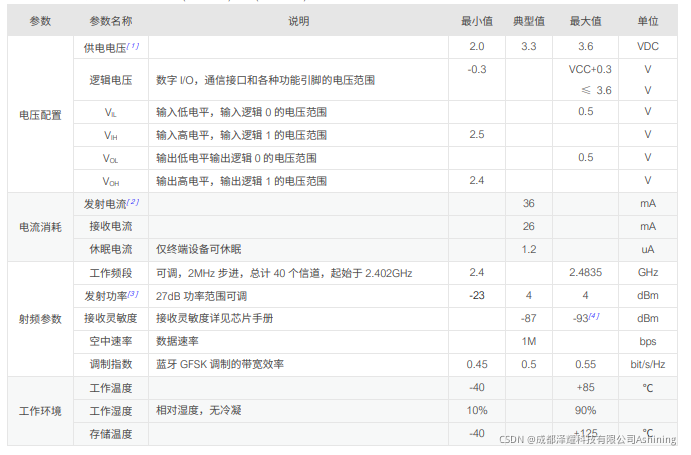This screenshot has width=691, height=455.
Task: Click the 90% maximum humidity value
Action: pyautogui.click(x=585, y=410)
